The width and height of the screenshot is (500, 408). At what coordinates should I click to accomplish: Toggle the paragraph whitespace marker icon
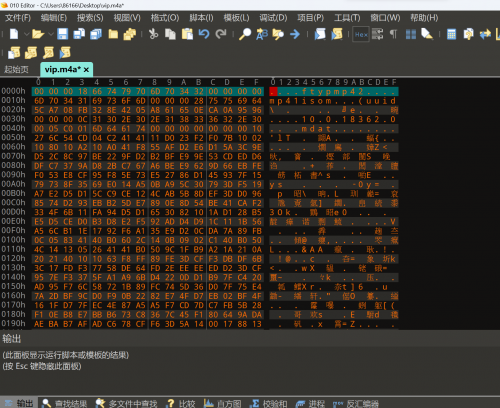click(x=394, y=34)
